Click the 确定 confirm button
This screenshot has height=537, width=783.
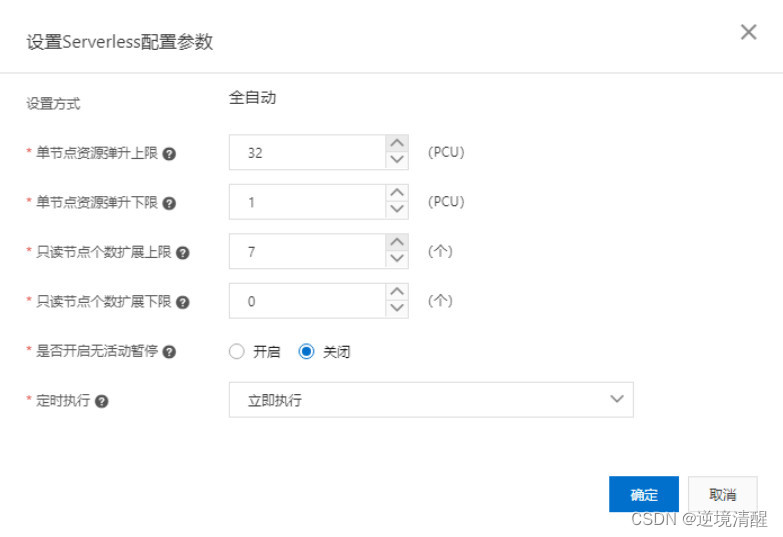tap(644, 494)
